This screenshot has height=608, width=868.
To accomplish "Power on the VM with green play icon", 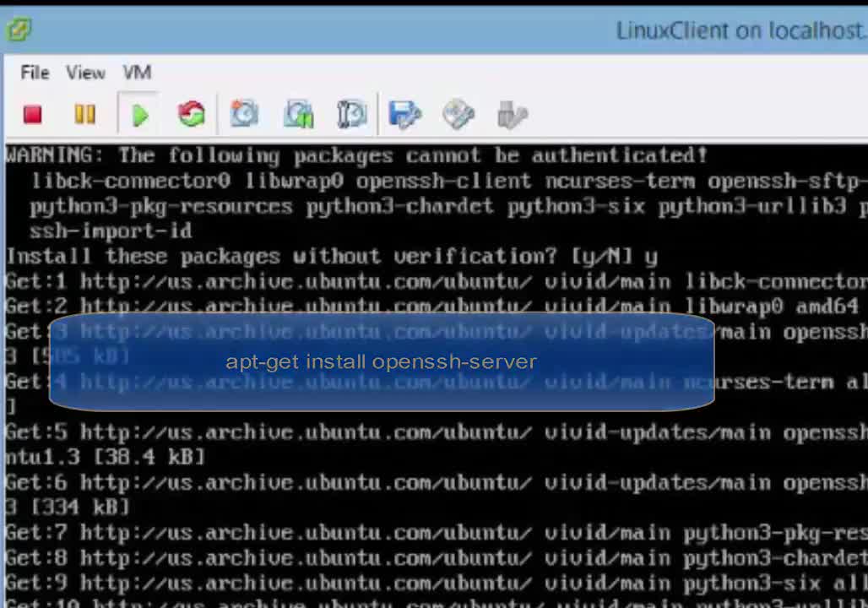I will coord(140,115).
